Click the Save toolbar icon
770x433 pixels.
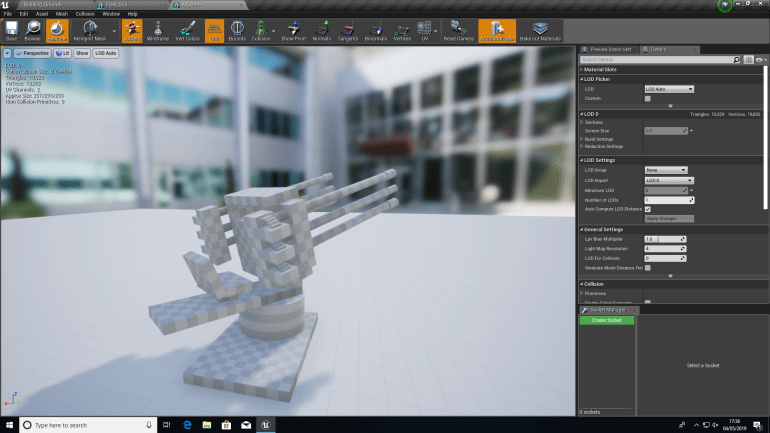tap(12, 31)
